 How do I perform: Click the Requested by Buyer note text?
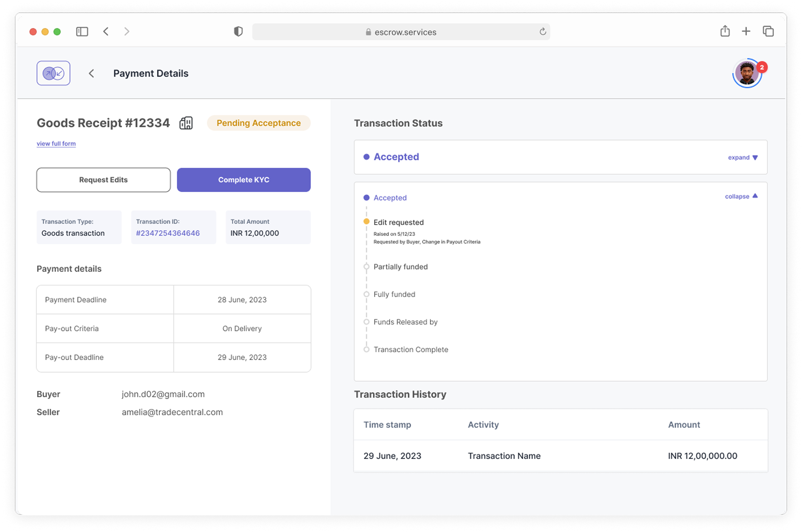point(427,242)
